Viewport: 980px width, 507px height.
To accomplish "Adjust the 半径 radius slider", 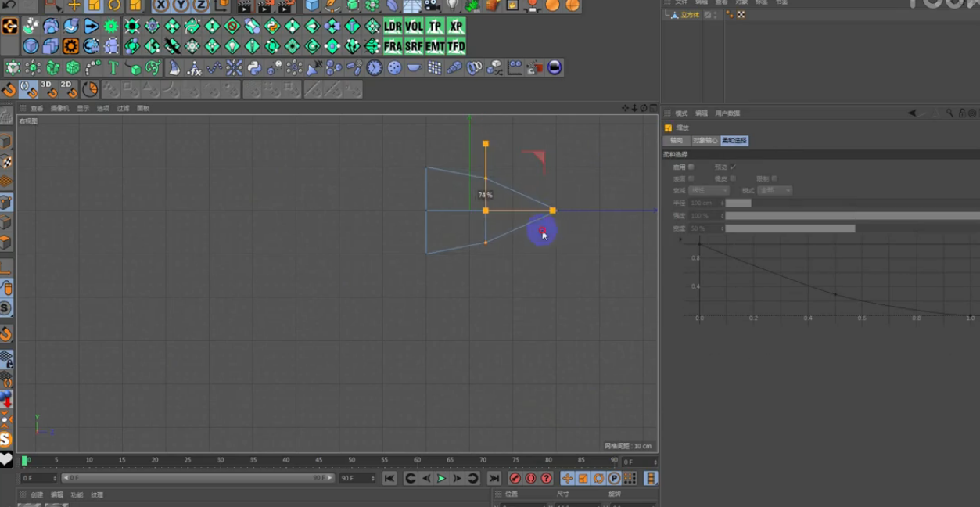I will coord(853,203).
